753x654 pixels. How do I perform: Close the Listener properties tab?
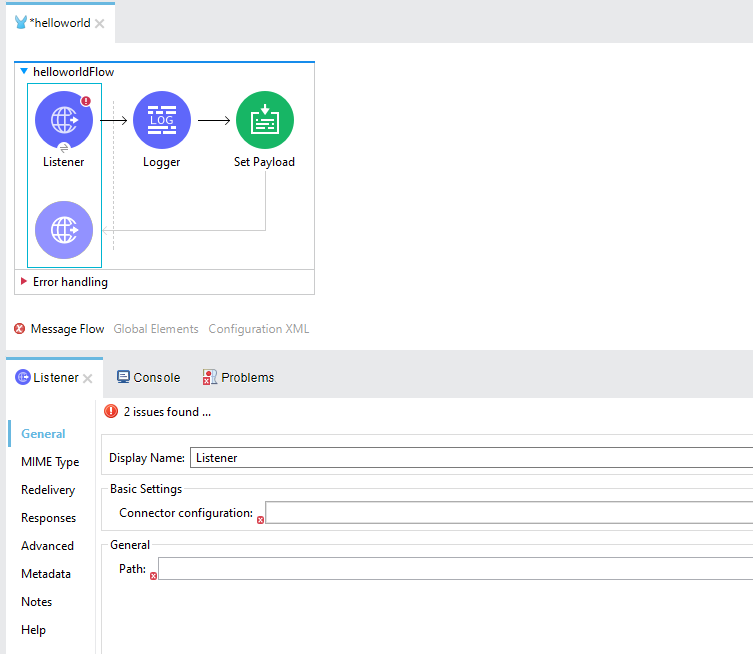click(x=87, y=378)
